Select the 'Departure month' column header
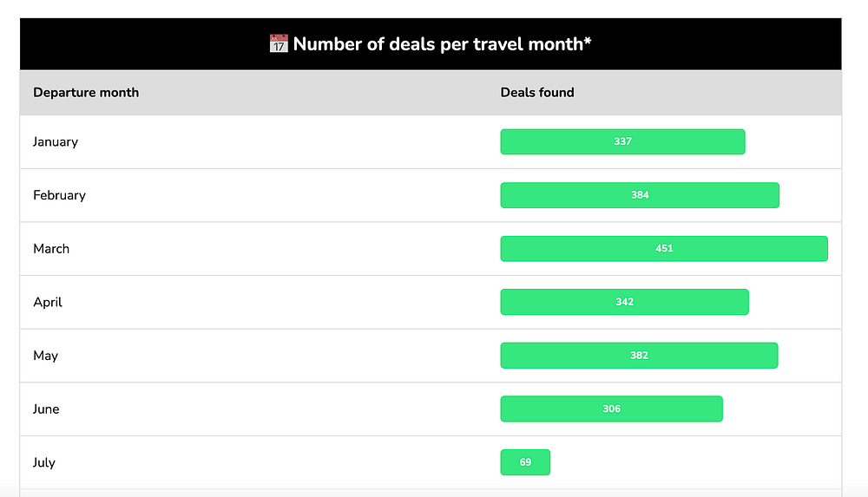Viewport: 868px width, 497px height. click(x=86, y=92)
